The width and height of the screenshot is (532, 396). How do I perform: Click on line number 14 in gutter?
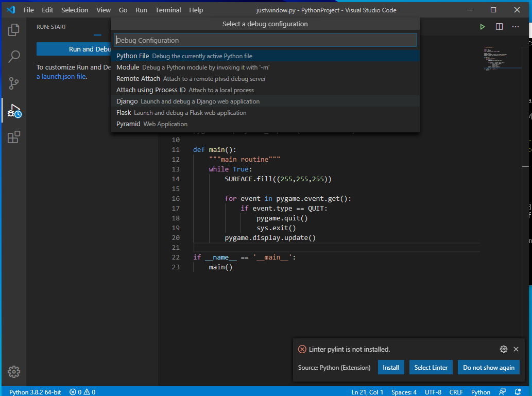coord(176,179)
